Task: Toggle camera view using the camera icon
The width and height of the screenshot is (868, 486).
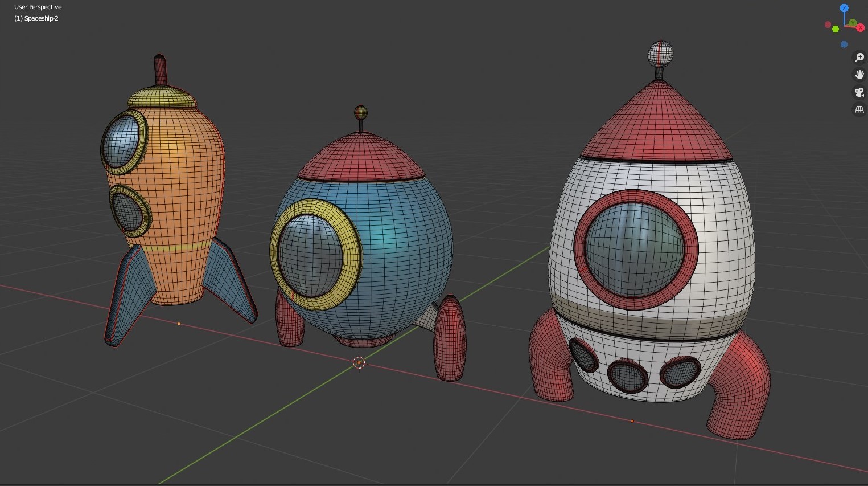Action: point(859,92)
